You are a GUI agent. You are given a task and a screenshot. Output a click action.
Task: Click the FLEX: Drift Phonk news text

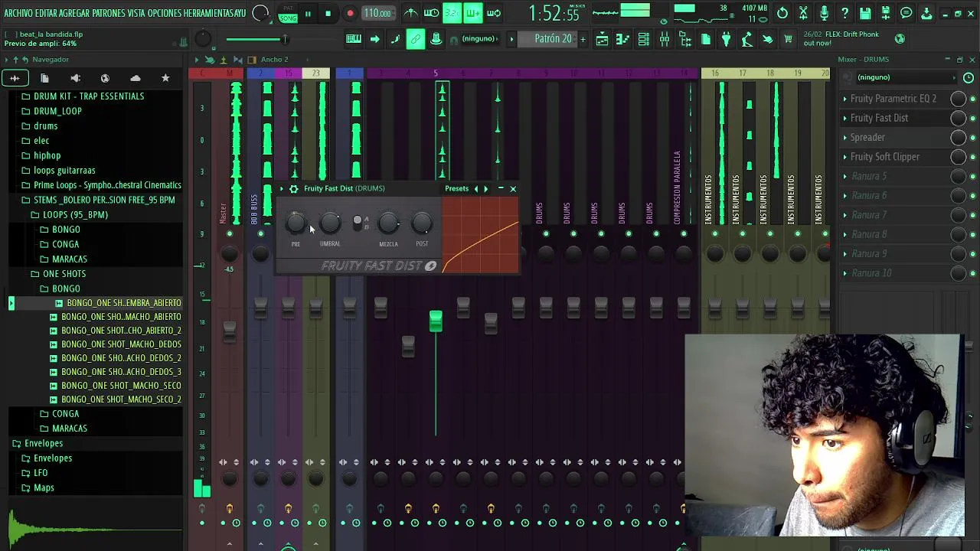pos(852,34)
